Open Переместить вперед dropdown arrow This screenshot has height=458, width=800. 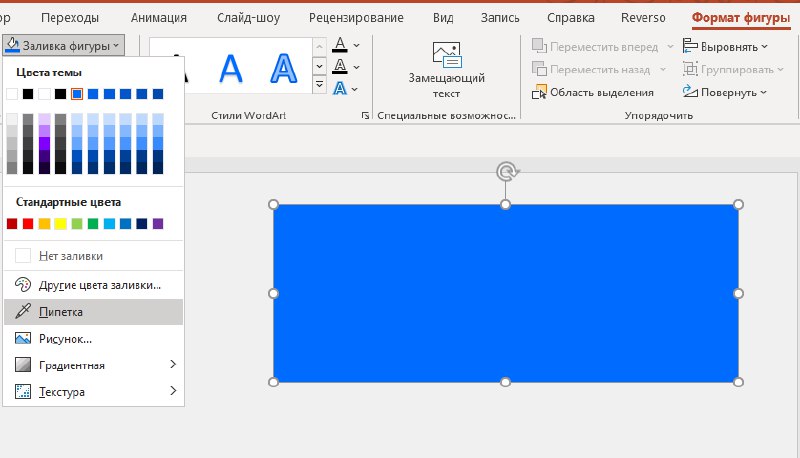tap(670, 46)
